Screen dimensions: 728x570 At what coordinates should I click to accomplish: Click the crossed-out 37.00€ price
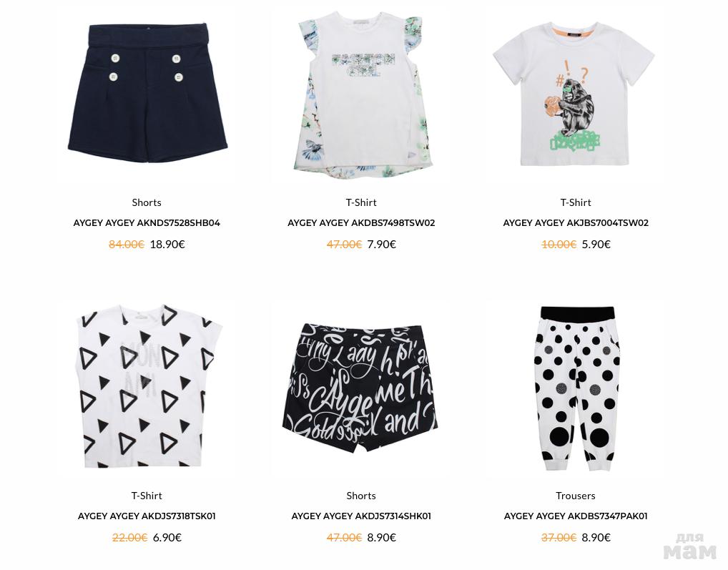click(x=559, y=538)
